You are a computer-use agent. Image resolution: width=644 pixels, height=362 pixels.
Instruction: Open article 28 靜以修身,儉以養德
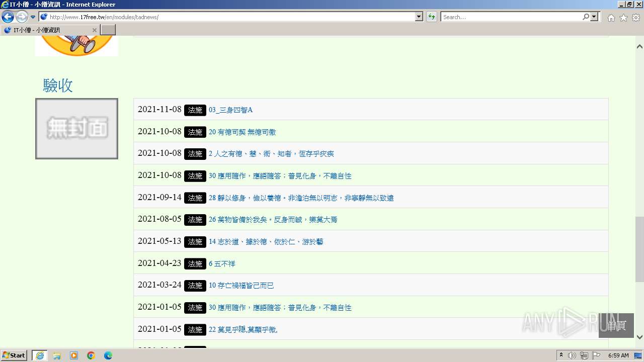tap(301, 198)
